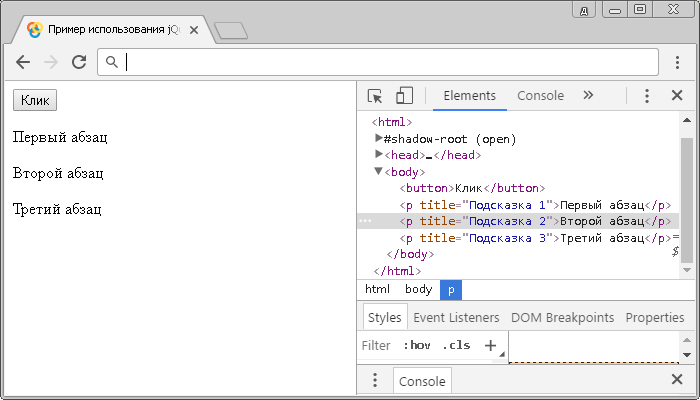Click the search magnifier in address bar

pos(112,62)
